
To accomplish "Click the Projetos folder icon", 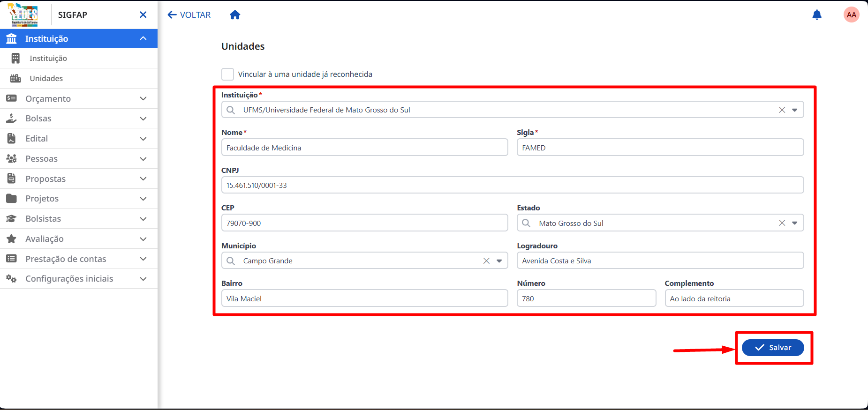I will pos(12,199).
